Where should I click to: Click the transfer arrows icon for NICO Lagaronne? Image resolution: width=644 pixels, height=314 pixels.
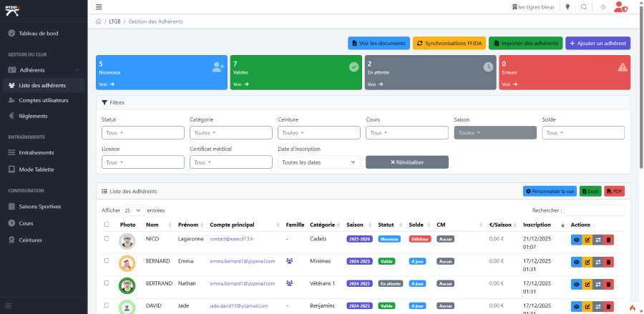coord(597,241)
